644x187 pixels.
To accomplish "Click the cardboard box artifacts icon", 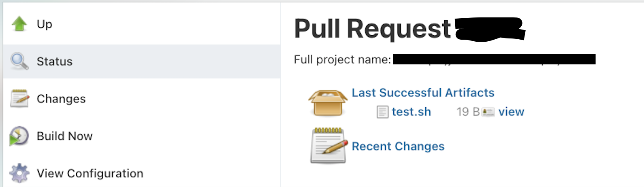I will (328, 102).
